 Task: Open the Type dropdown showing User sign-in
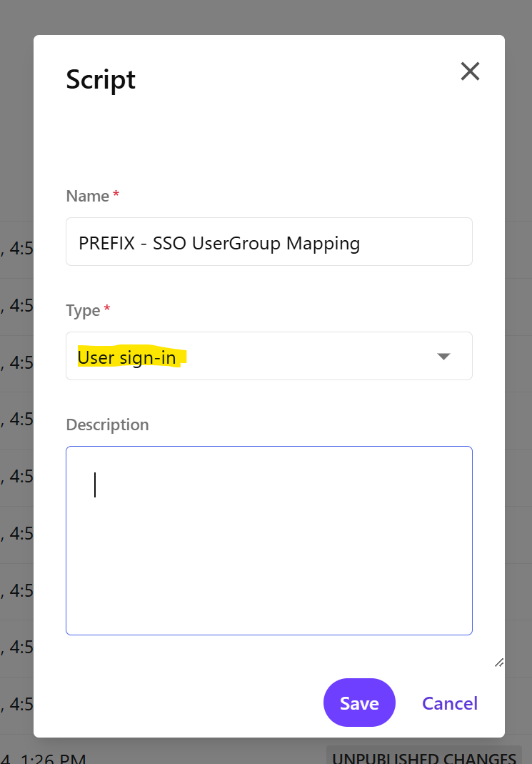268,356
